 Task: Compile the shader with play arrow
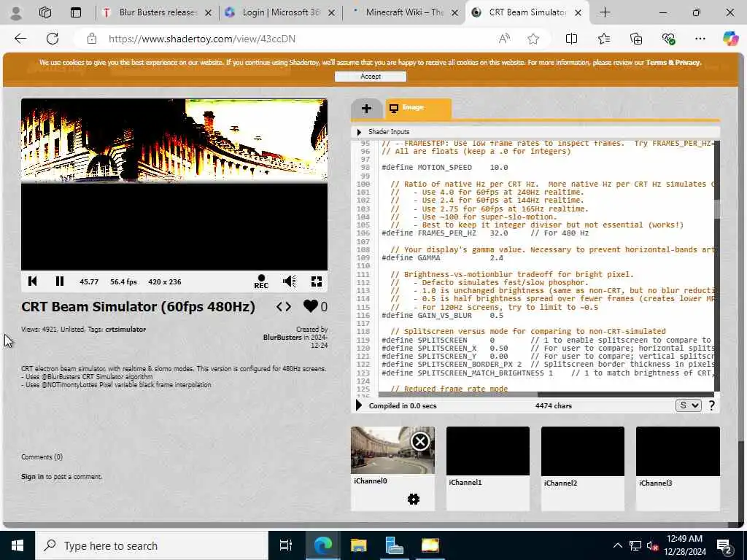[x=359, y=405]
